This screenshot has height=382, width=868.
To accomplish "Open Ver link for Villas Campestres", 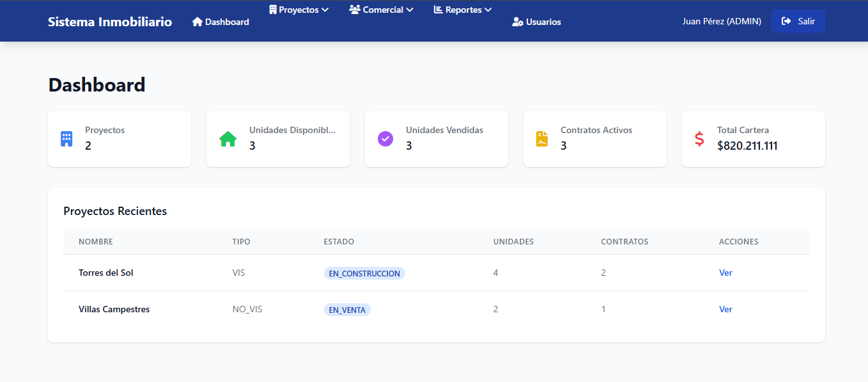I will tap(725, 309).
